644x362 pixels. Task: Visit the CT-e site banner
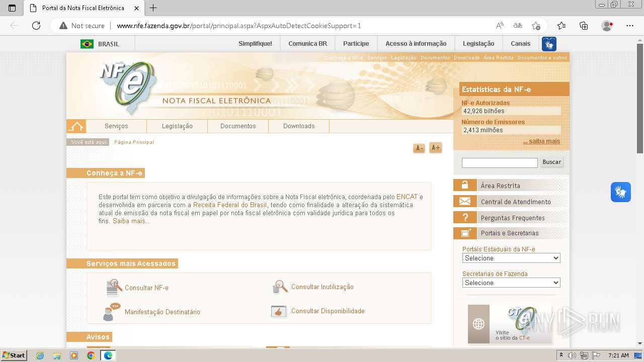click(x=510, y=324)
